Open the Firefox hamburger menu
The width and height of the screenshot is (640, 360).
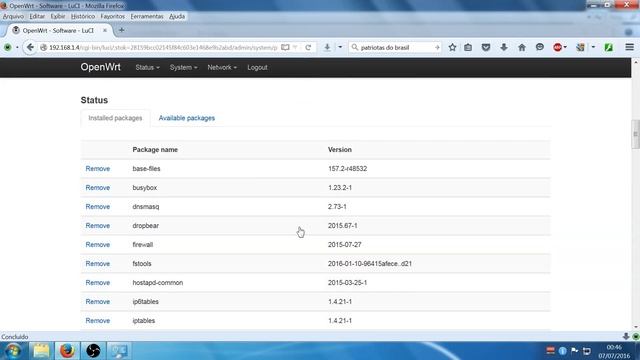(629, 47)
